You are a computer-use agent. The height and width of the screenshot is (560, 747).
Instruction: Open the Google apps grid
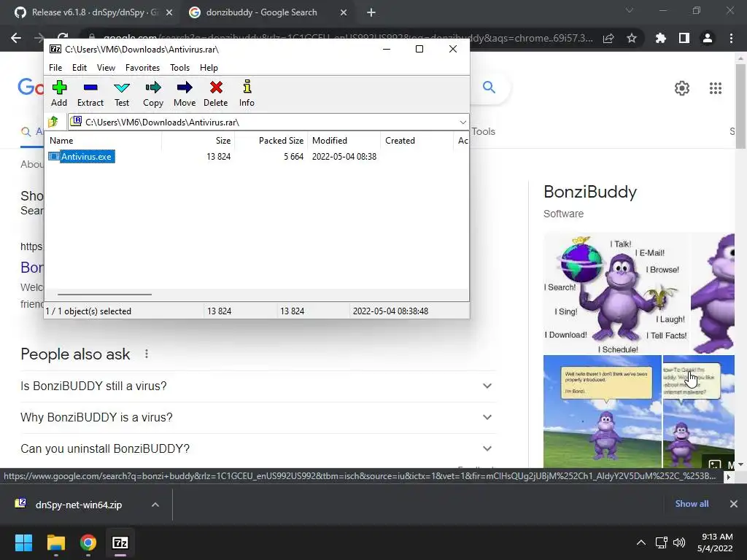pos(716,88)
